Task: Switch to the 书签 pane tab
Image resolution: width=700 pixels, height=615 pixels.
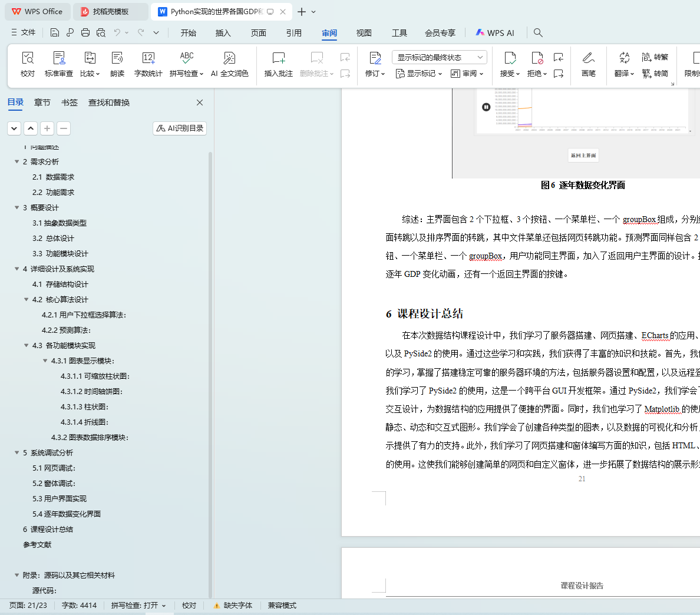Action: 69,102
